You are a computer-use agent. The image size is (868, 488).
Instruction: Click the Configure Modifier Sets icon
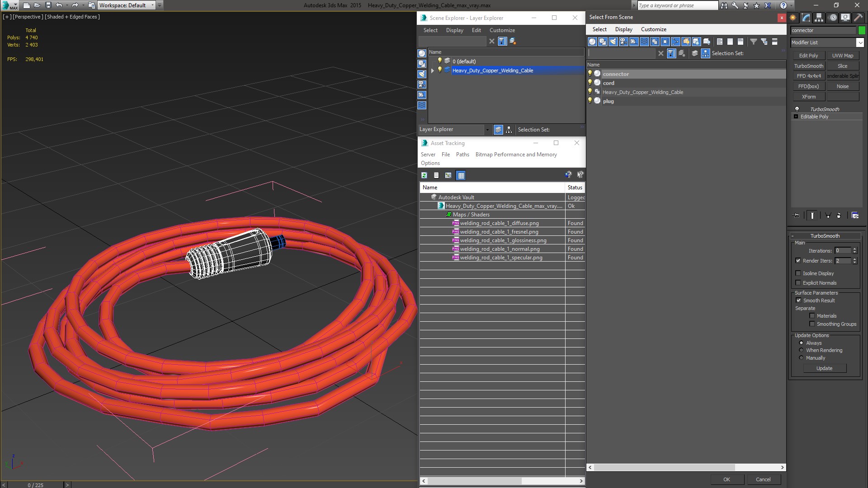tap(855, 216)
